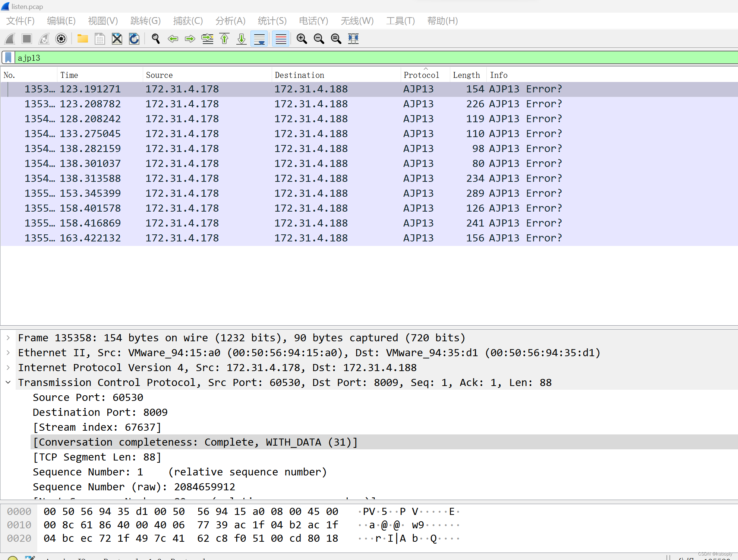The image size is (738, 560).
Task: Sort by the Length column header
Action: [x=468, y=75]
